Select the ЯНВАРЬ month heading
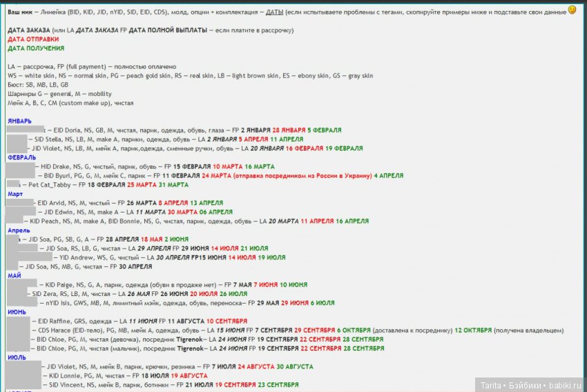Viewport: 587px width, 392px height. pos(19,121)
